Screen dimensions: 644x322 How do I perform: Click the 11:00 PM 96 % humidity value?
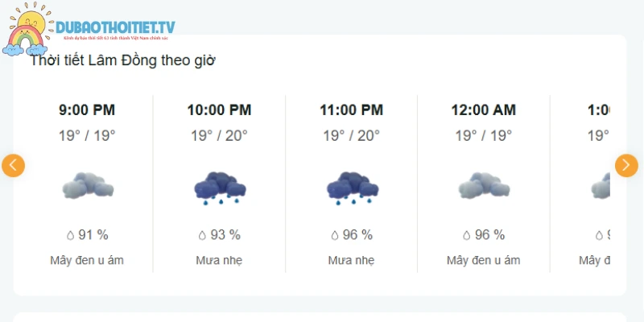pos(357,235)
